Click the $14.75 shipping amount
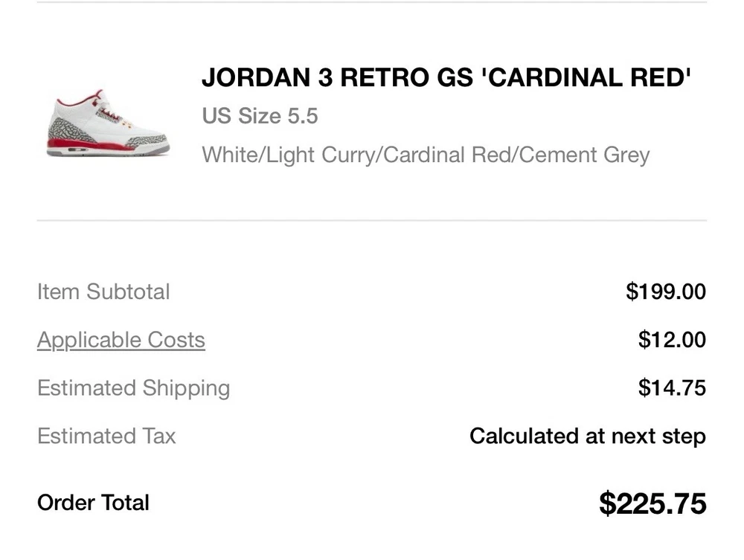Viewport: 744px width, 560px height. 672,388
